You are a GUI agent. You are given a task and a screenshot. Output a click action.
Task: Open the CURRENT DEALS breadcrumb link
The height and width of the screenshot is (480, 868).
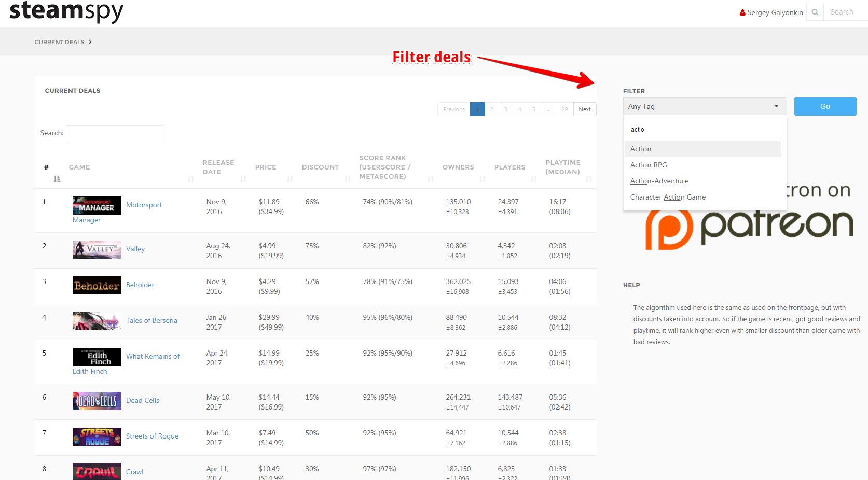(59, 42)
